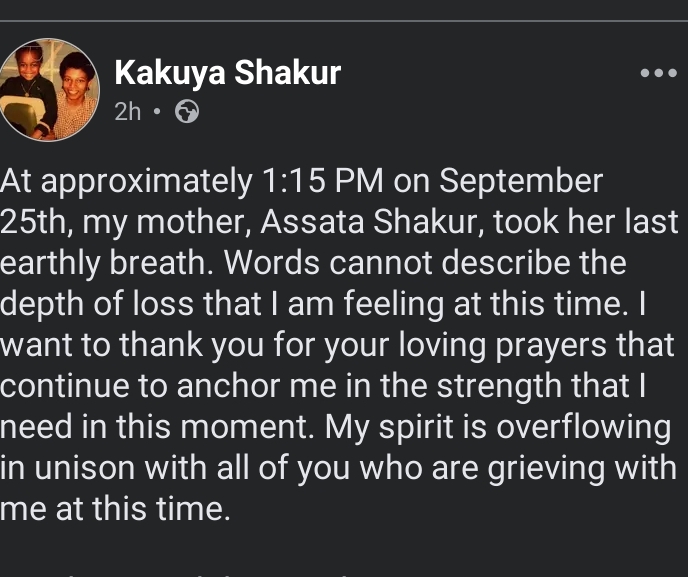Click the dot separator beside the timestamp
688x577 pixels.
click(x=158, y=112)
